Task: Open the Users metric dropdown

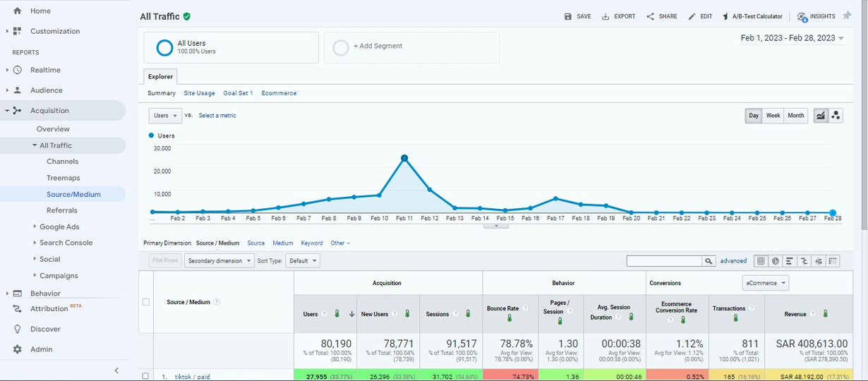Action: [165, 116]
